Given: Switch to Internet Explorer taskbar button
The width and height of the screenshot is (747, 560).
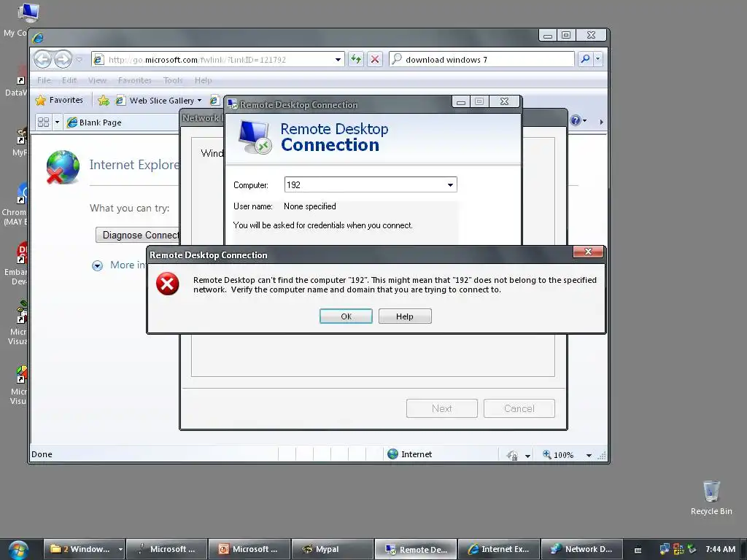Looking at the screenshot, I should (x=499, y=549).
